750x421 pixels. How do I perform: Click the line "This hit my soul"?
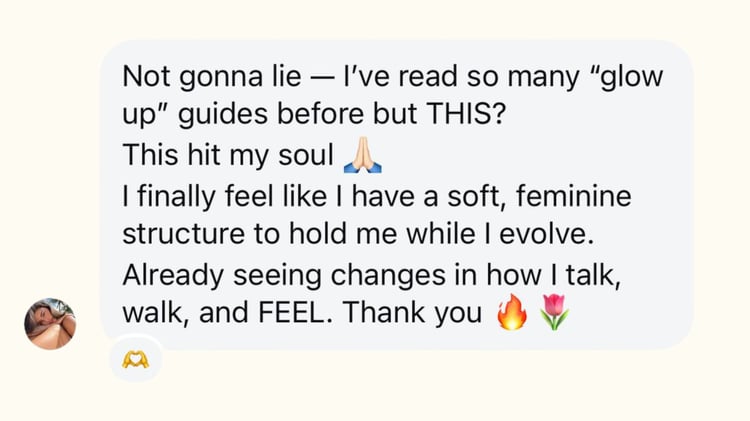228,156
